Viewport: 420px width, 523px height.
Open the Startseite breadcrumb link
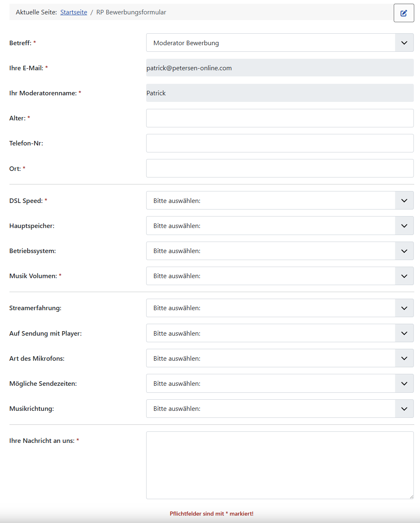(73, 12)
